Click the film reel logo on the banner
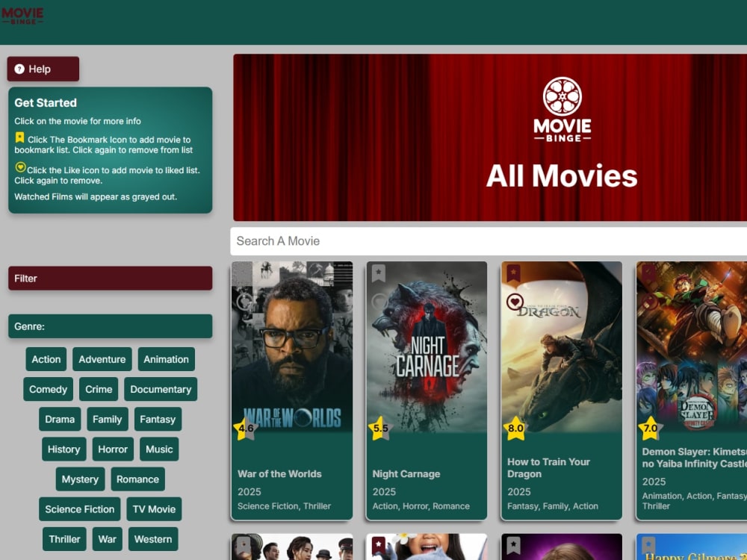The image size is (747, 560). coord(562,96)
